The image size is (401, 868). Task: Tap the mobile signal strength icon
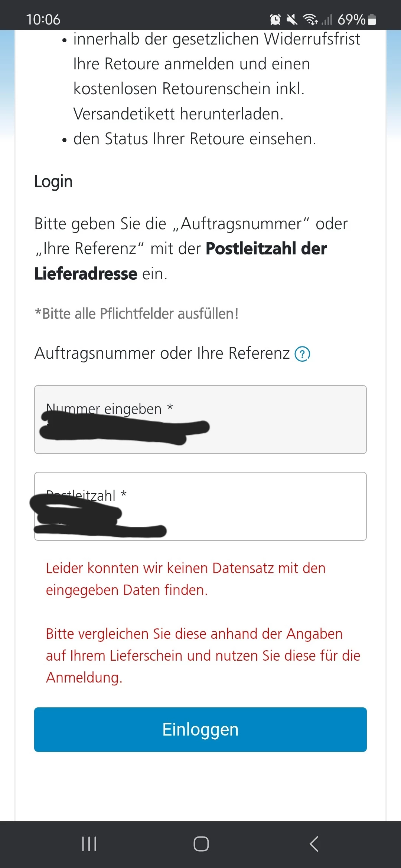click(327, 19)
